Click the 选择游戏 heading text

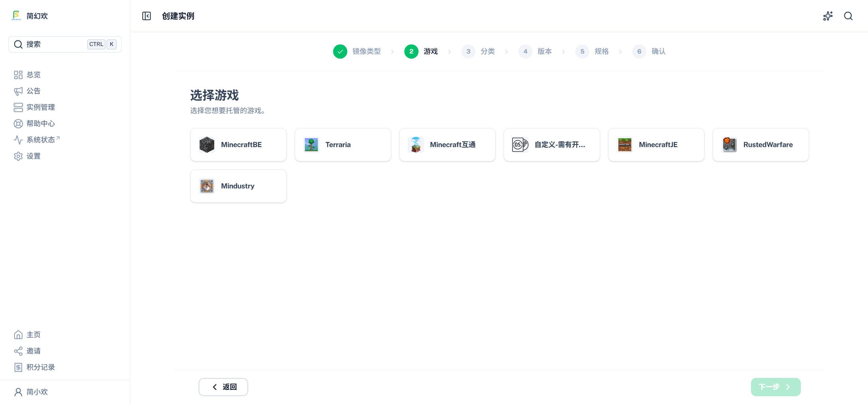pyautogui.click(x=214, y=95)
